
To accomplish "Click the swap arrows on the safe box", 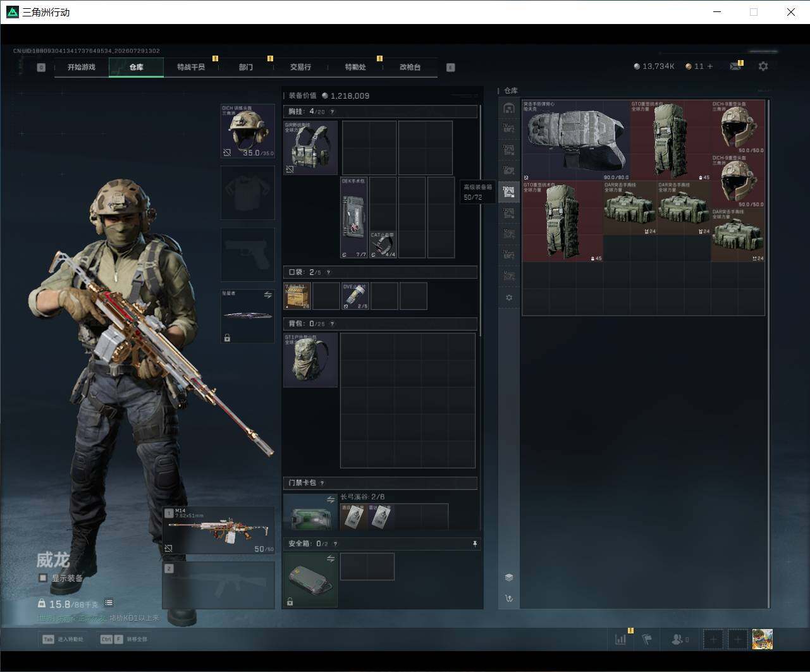I will click(x=331, y=559).
